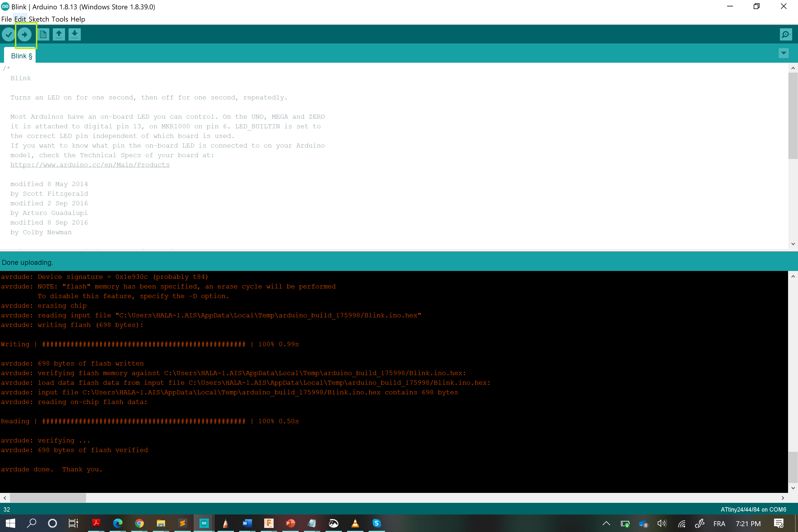Expand the tab options dropdown arrow
Viewport: 798px width, 532px height.
[x=783, y=53]
